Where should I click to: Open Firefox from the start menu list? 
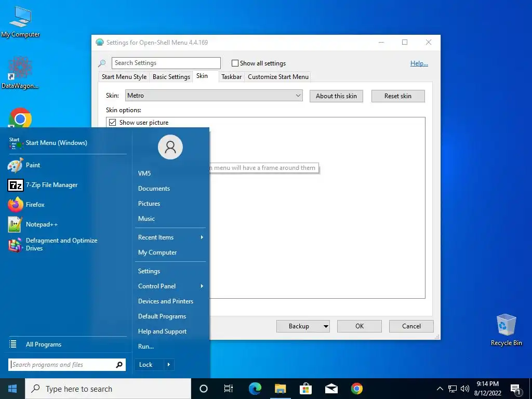[x=35, y=205]
